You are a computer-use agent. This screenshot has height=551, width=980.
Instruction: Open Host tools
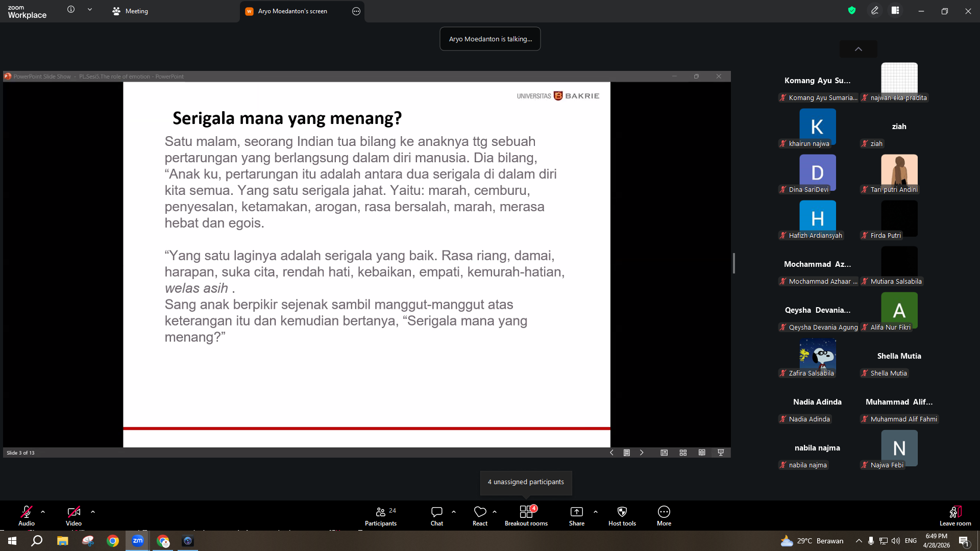pos(622,516)
